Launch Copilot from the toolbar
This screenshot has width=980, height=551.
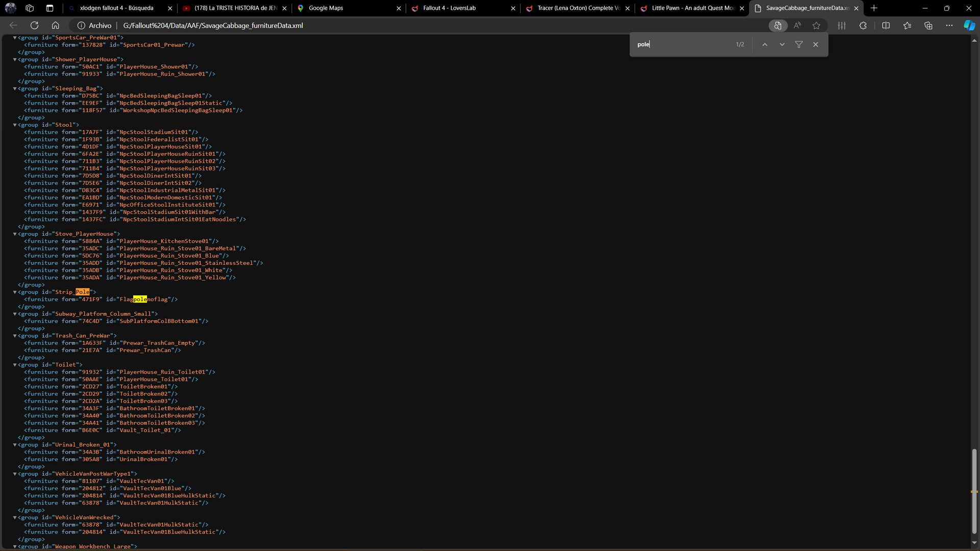(969, 26)
